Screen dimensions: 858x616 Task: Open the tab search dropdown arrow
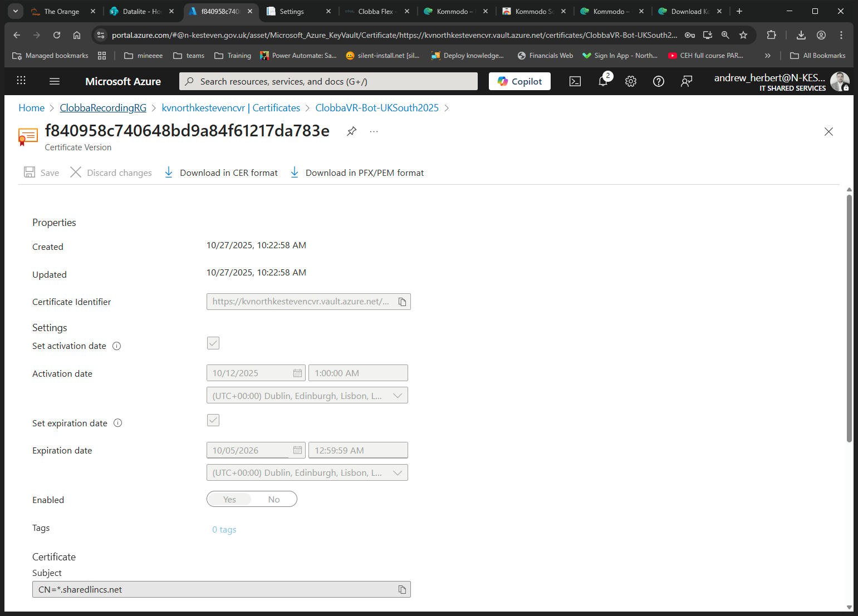(16, 11)
